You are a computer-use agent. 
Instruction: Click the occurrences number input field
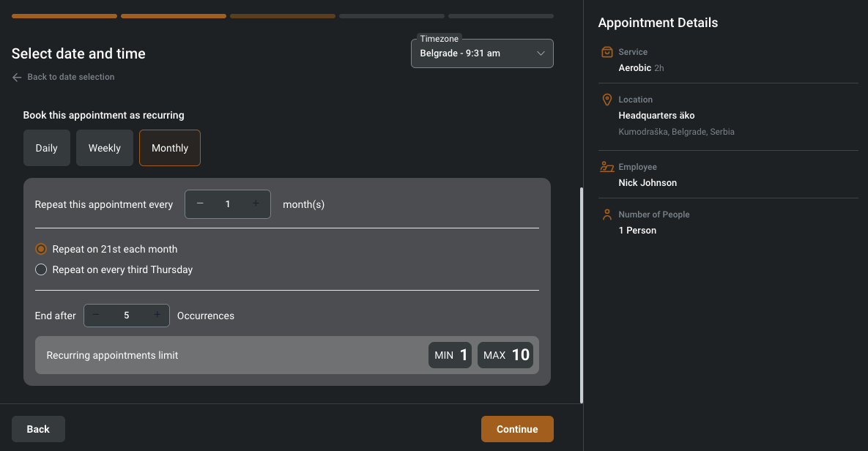tap(126, 315)
